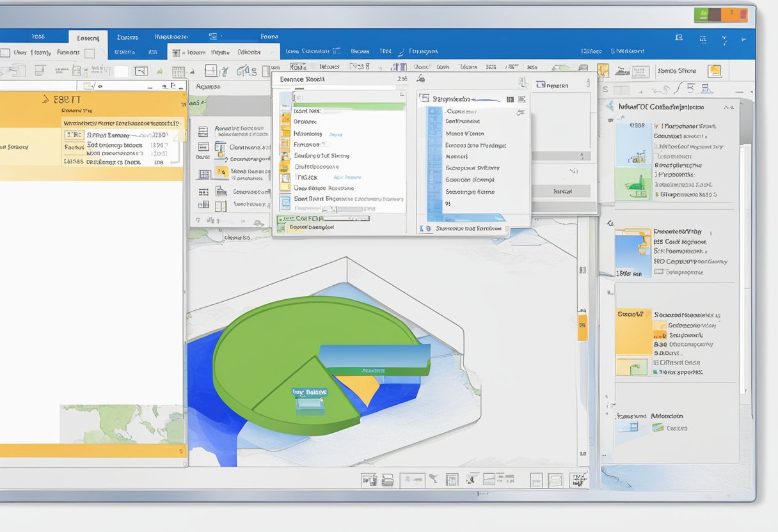This screenshot has width=778, height=532.
Task: Click the green arrow icon in the ribbon
Action: pyautogui.click(x=158, y=71)
